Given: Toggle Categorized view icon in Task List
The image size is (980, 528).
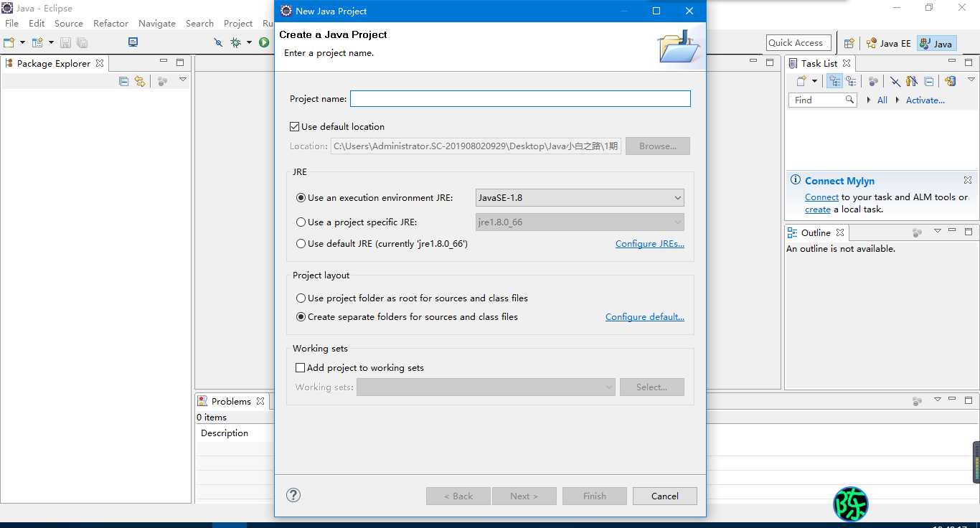Looking at the screenshot, I should click(x=834, y=81).
